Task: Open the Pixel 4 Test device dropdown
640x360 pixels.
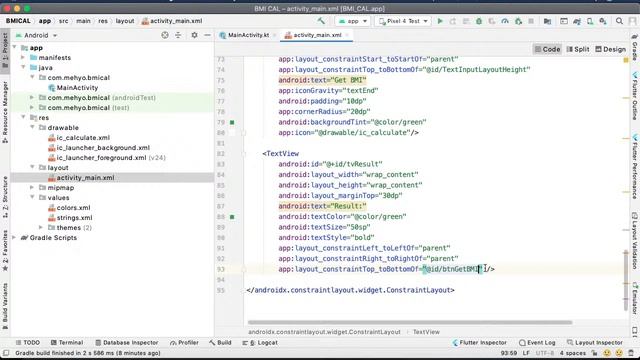Action: pyautogui.click(x=403, y=21)
